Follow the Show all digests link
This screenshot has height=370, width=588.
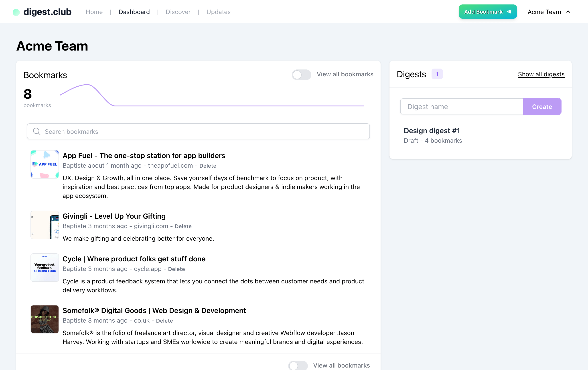pos(541,74)
